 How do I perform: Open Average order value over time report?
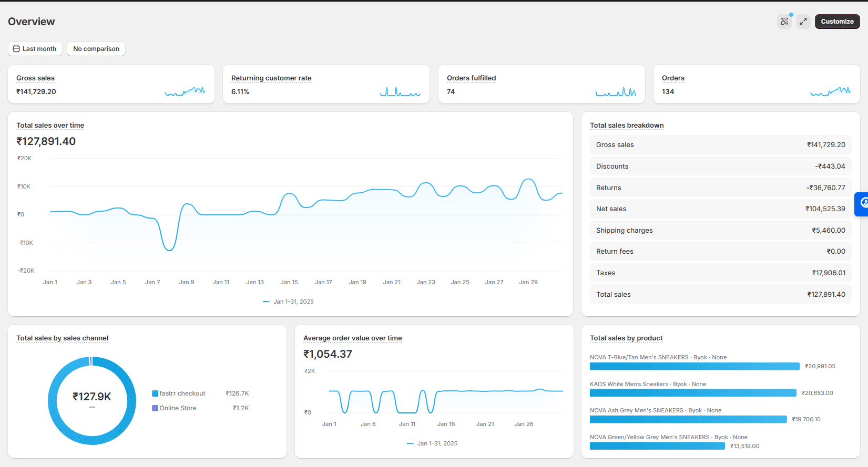point(353,338)
